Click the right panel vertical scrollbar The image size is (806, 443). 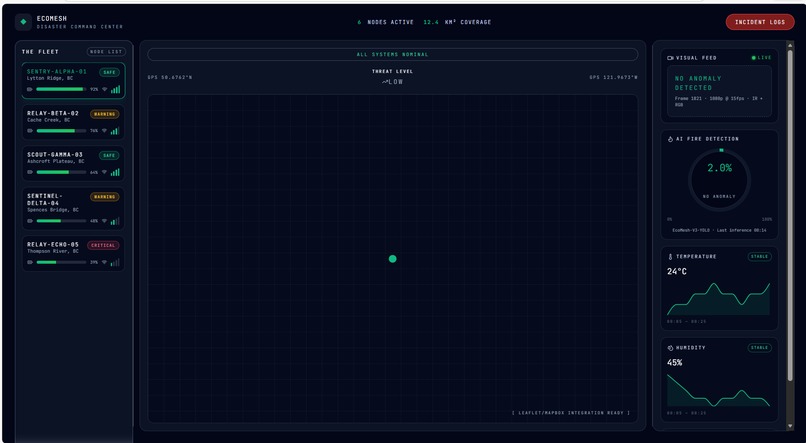[790, 215]
